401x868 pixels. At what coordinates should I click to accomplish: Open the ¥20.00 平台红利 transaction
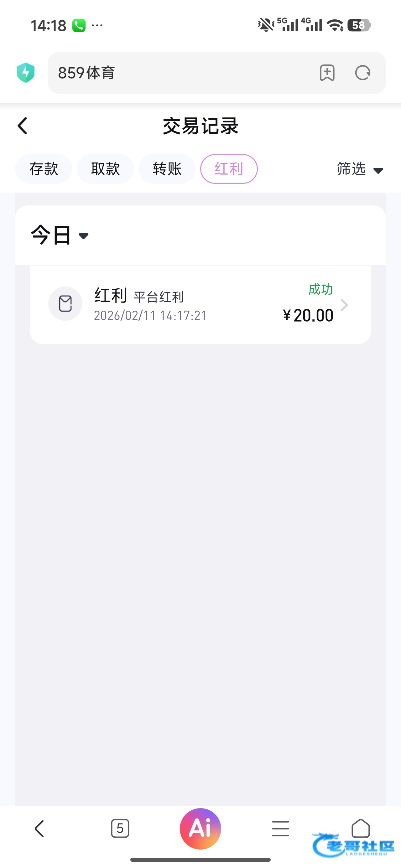pyautogui.click(x=200, y=305)
